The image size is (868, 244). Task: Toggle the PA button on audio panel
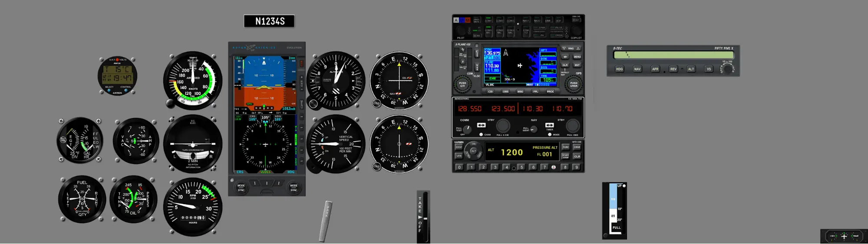(540, 36)
